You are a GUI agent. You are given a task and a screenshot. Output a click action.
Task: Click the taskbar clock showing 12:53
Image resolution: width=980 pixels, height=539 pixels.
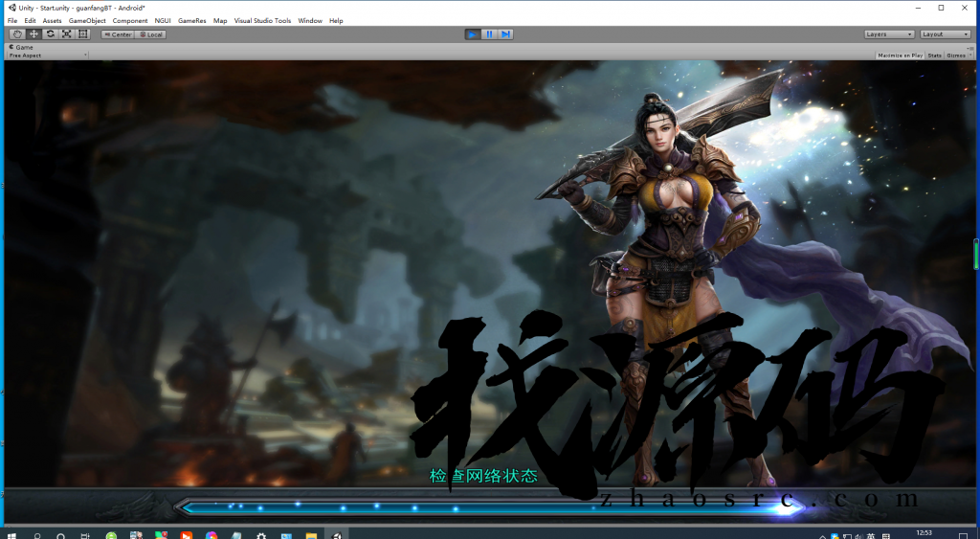pyautogui.click(x=924, y=534)
